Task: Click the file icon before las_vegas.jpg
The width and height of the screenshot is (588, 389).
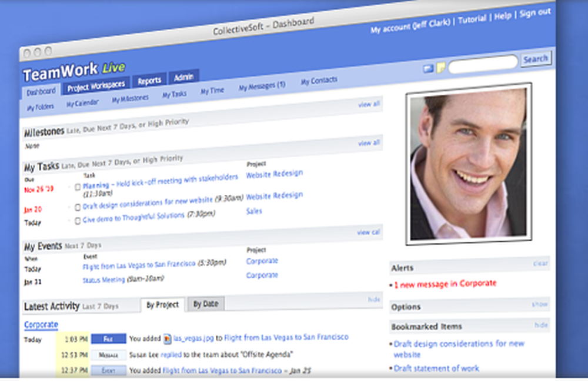Action: pos(167,339)
